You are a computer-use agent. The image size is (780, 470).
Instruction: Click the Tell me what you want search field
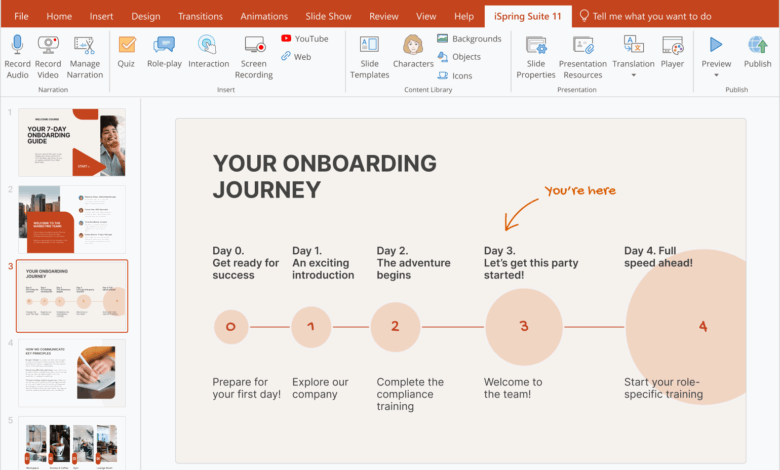pos(652,16)
